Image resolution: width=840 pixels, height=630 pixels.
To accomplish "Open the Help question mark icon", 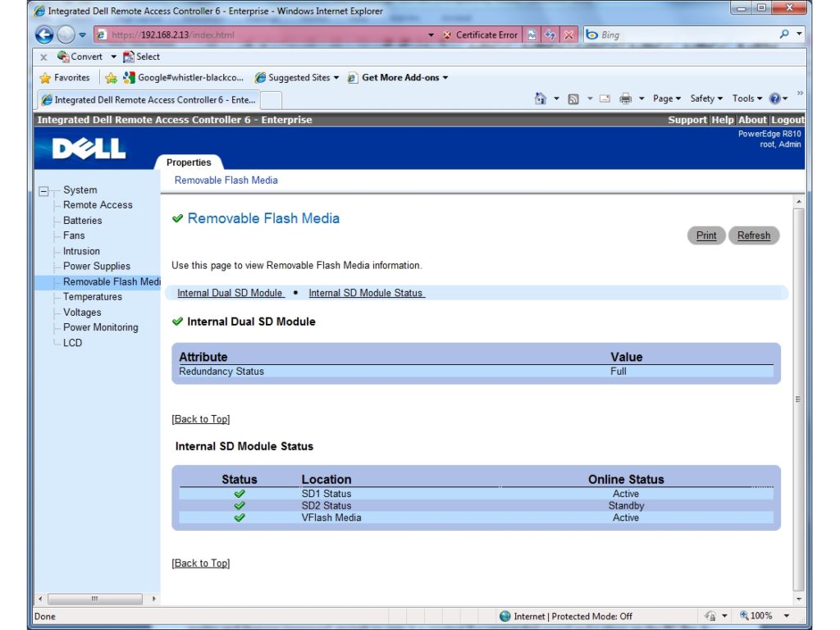I will point(774,98).
